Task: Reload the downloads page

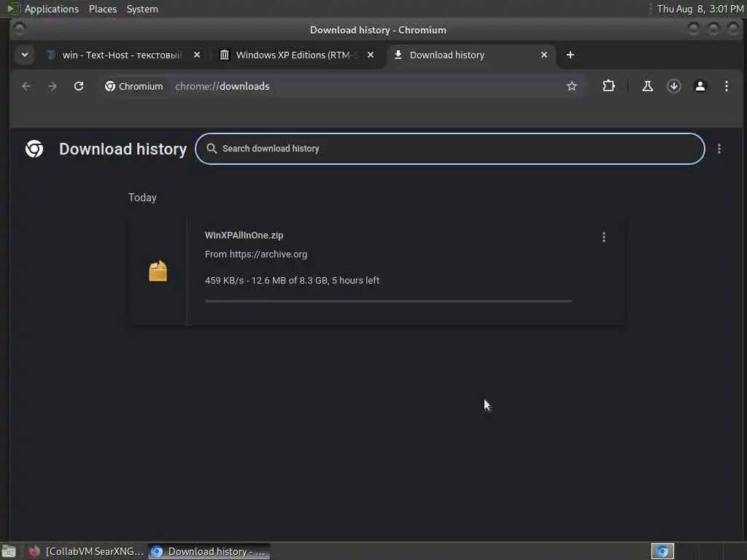Action: (79, 86)
